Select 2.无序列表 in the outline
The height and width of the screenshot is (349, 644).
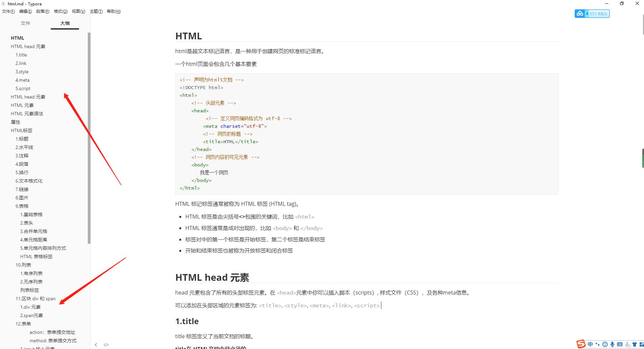click(x=31, y=282)
